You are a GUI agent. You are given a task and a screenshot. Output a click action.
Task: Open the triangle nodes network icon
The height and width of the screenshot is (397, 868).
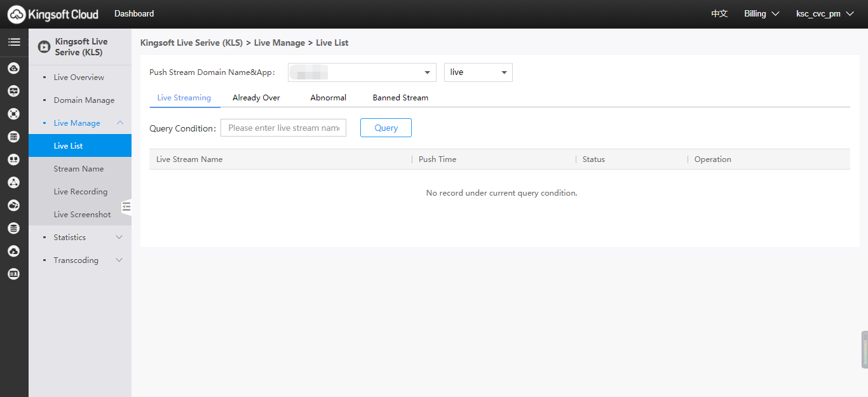(13, 182)
